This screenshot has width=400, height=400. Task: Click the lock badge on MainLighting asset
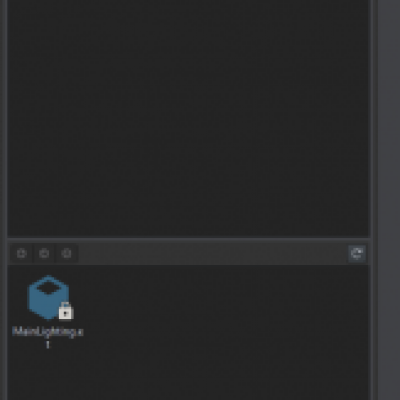66,311
